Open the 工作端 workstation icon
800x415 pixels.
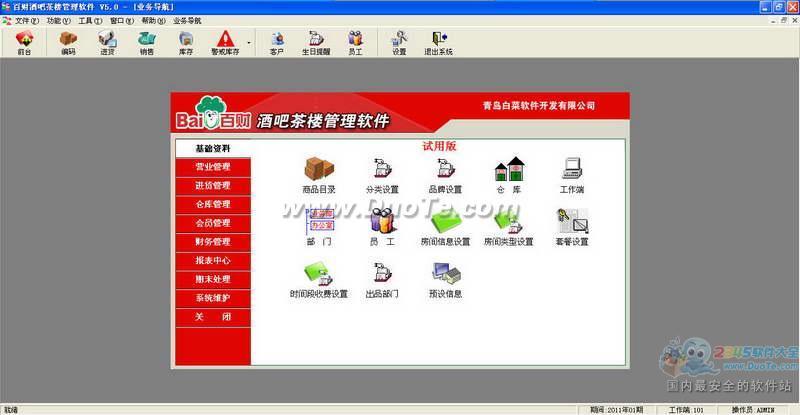pos(572,175)
